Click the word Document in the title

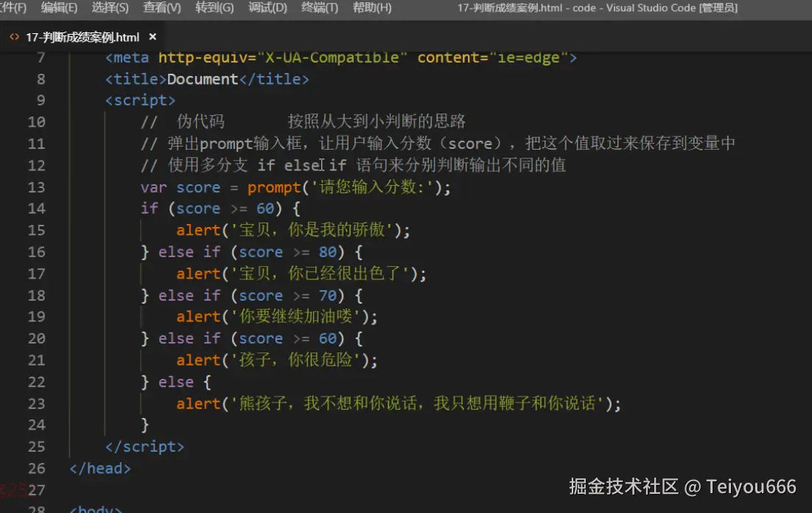[x=203, y=79]
